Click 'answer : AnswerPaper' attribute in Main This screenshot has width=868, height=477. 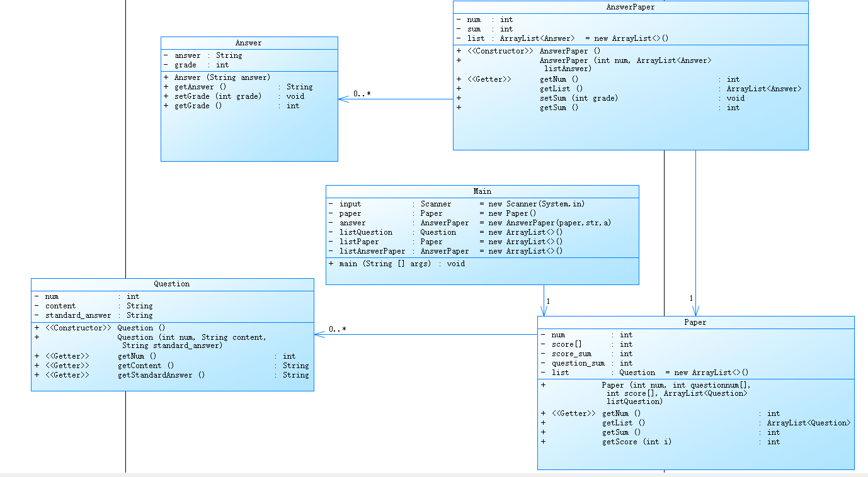coord(469,223)
